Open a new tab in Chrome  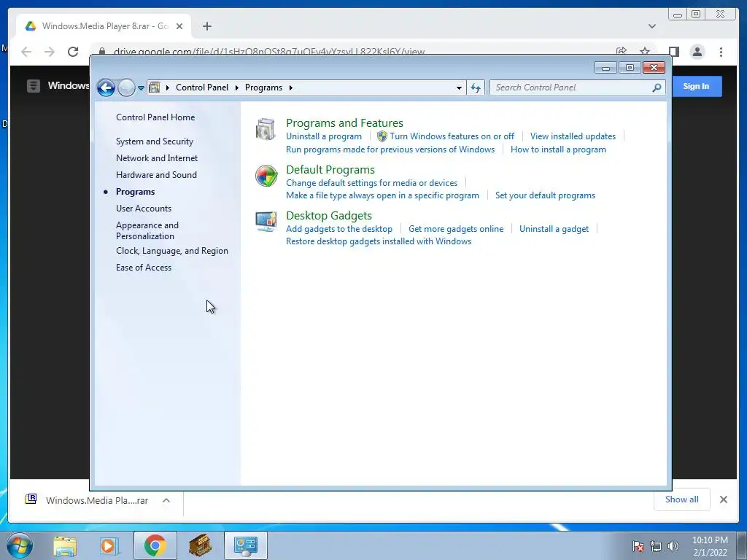coord(206,26)
